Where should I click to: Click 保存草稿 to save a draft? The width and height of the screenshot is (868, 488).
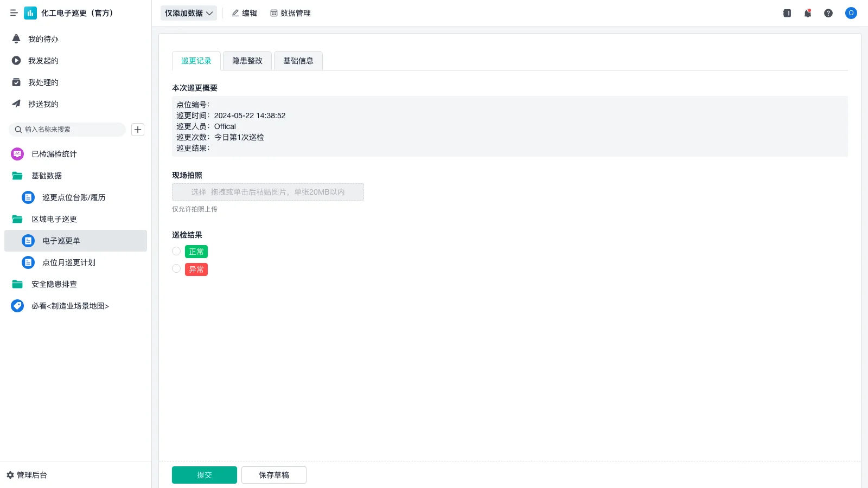[273, 474]
